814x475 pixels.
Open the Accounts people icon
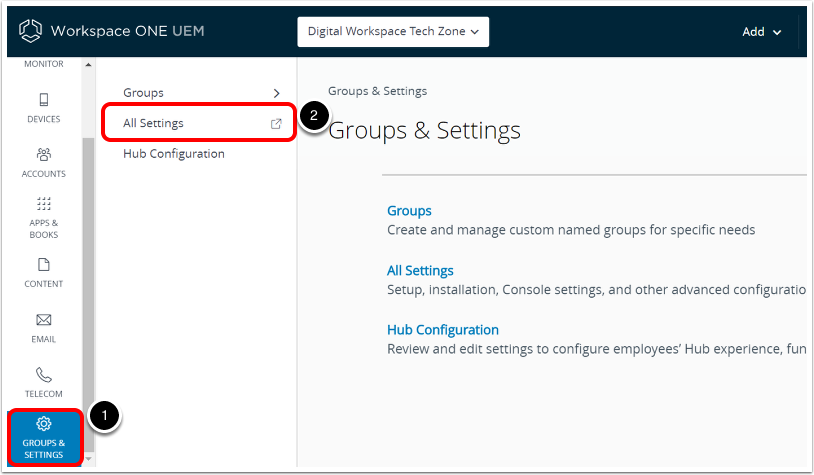pyautogui.click(x=44, y=154)
